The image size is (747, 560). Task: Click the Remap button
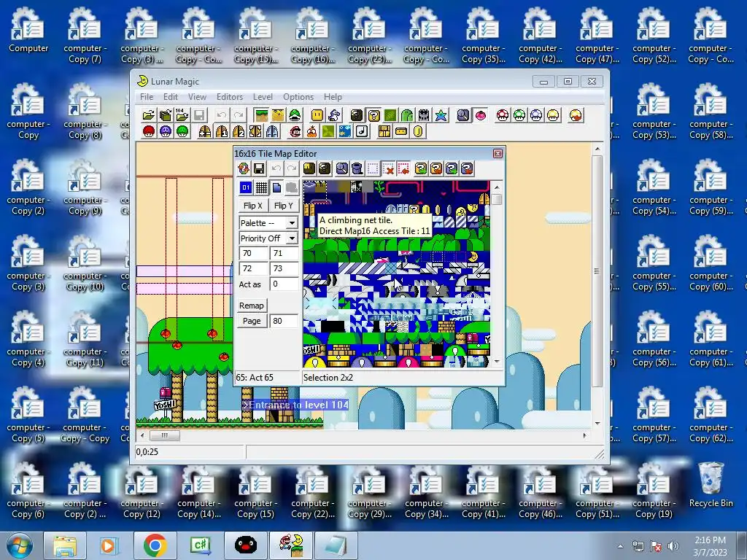[x=252, y=306]
